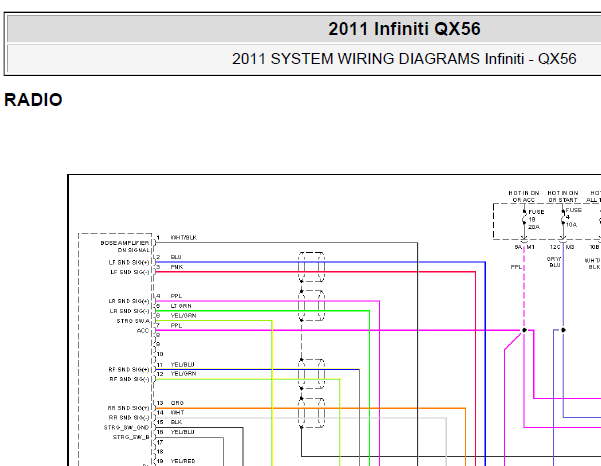Click the 'RF SND SIG(+)' label
Viewport: 601px width, 466px height.
[129, 369]
